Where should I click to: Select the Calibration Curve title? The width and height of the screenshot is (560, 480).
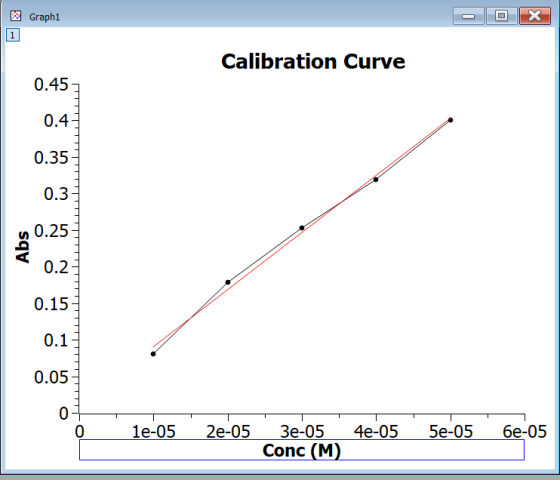click(313, 61)
